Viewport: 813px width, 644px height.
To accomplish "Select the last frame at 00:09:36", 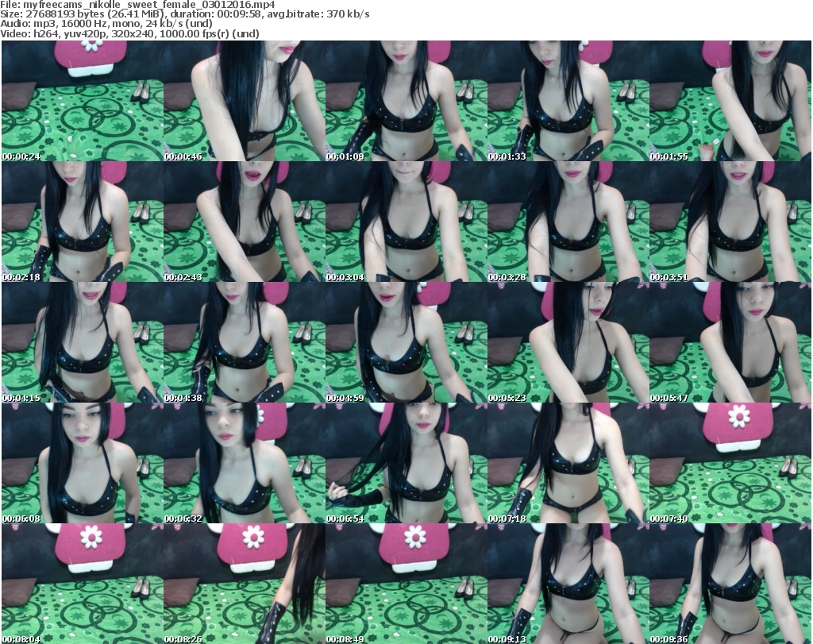I will 730,584.
